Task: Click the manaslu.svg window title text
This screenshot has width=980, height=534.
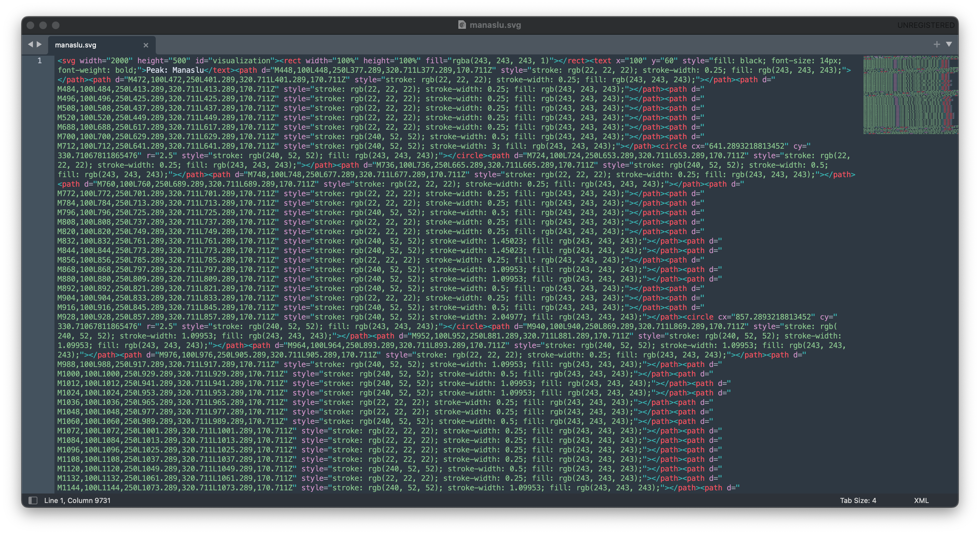Action: (495, 25)
